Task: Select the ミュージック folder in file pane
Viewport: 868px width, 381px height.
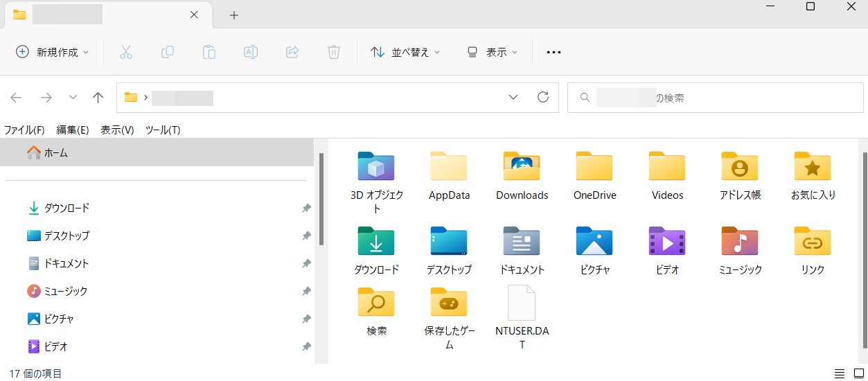Action: (x=740, y=250)
